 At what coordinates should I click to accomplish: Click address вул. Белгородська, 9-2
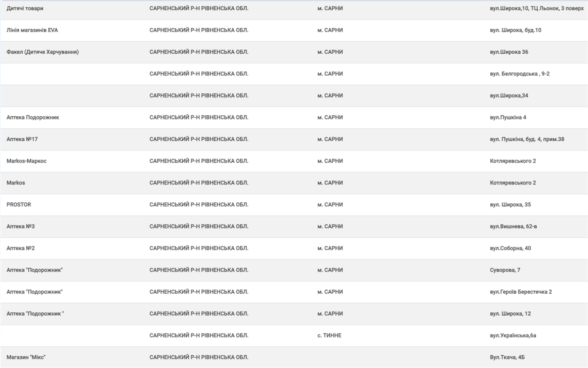pos(519,74)
